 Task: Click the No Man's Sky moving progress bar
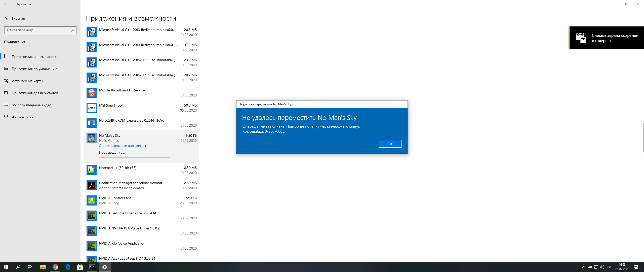click(134, 157)
